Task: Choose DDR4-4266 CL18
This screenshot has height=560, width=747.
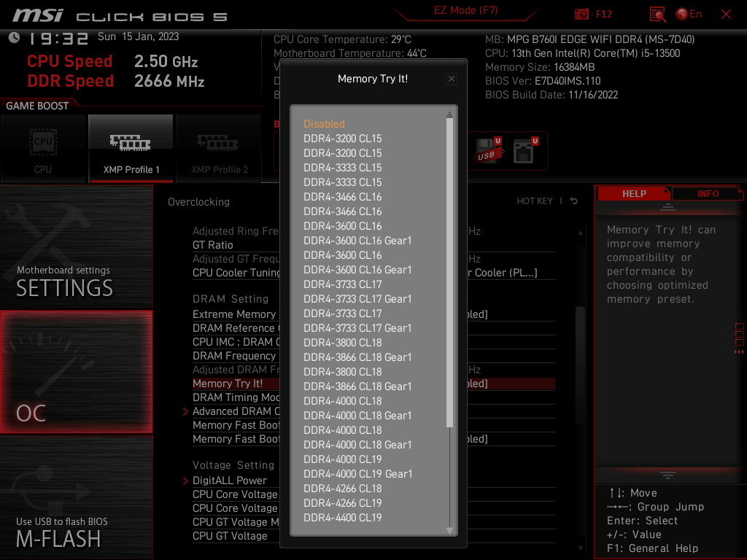Action: (x=343, y=489)
